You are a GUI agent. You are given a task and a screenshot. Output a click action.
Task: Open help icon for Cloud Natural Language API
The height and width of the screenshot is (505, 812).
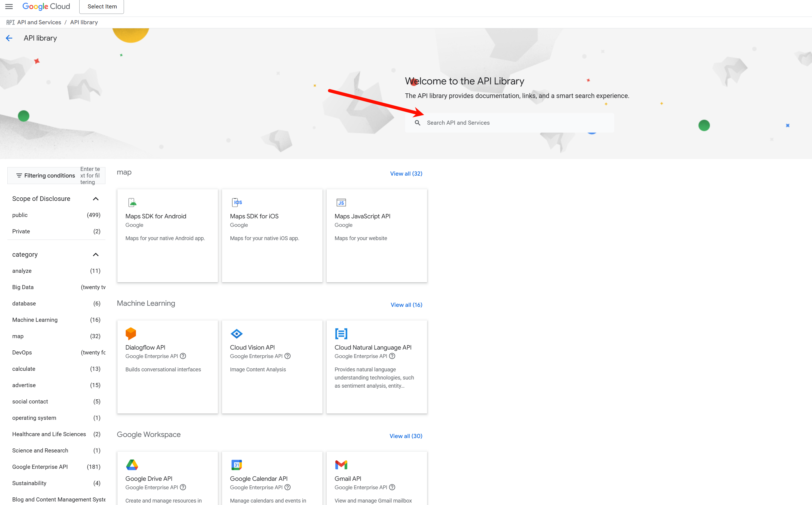[392, 356]
